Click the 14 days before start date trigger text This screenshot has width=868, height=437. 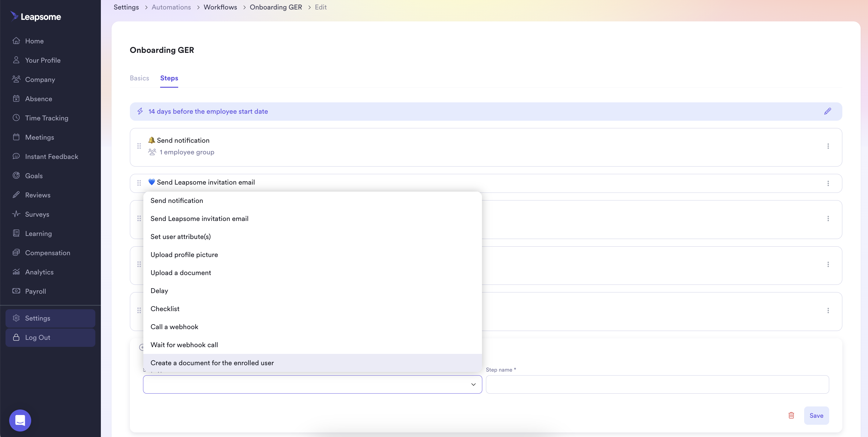point(208,112)
